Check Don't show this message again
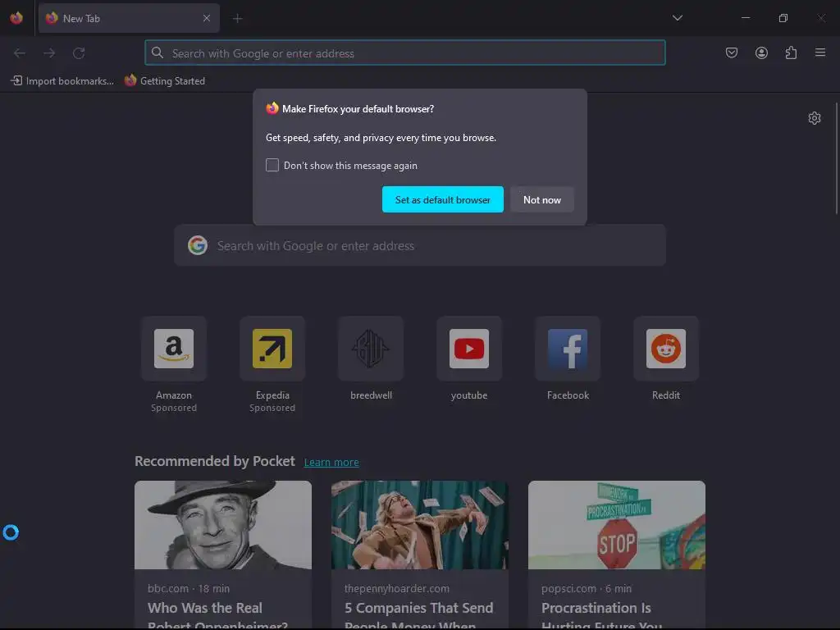 click(272, 165)
